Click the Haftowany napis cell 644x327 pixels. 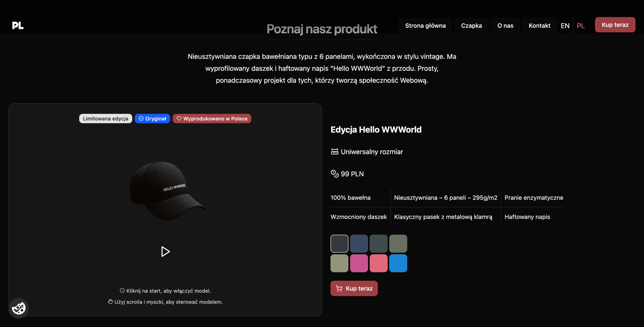click(527, 217)
